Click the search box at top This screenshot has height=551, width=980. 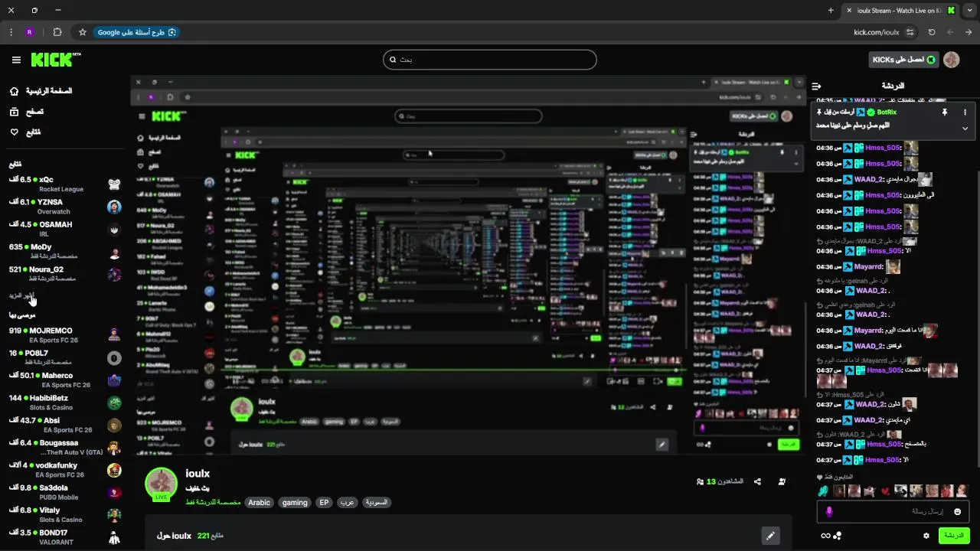[x=490, y=60]
